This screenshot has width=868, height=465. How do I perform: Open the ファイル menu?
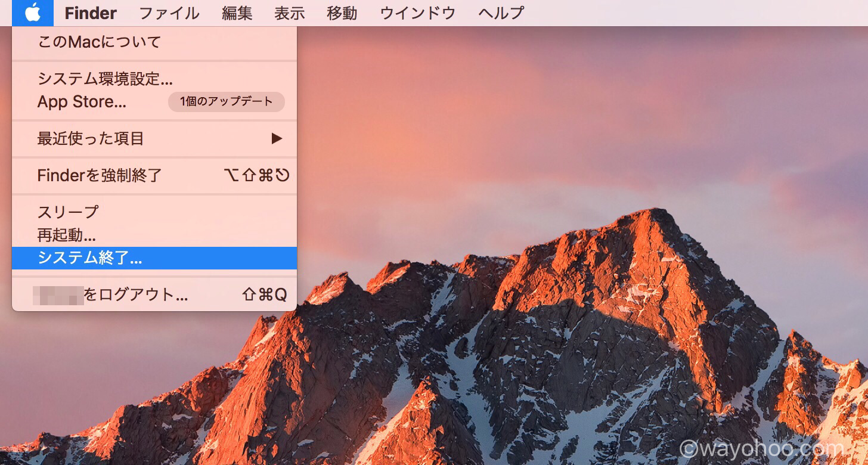click(169, 13)
